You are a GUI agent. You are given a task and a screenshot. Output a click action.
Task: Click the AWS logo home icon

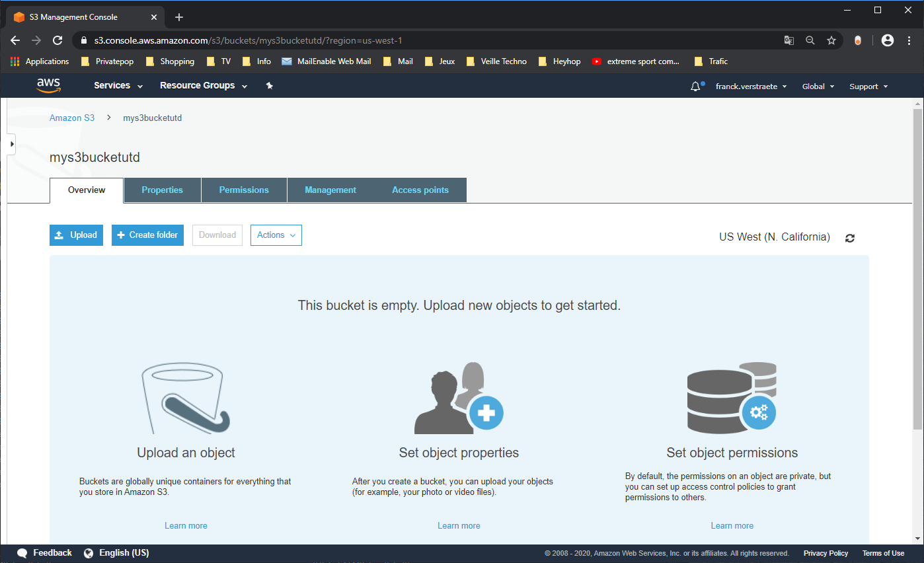point(49,86)
